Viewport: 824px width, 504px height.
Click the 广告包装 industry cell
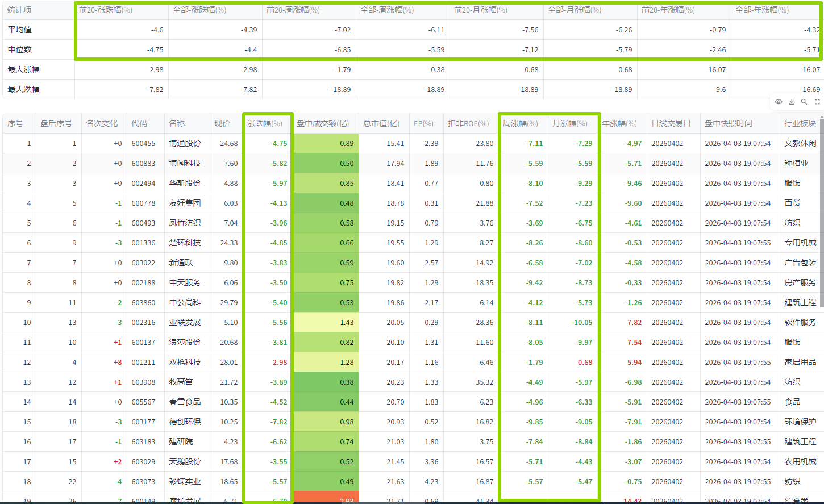800,263
